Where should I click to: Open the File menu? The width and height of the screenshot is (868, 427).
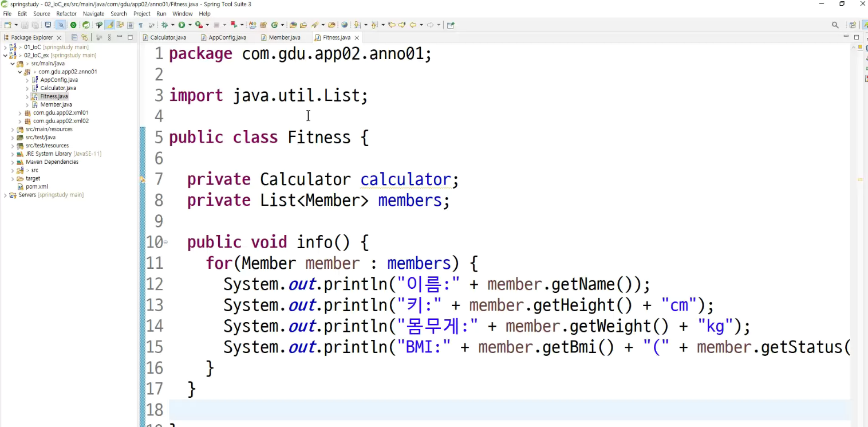(x=7, y=14)
